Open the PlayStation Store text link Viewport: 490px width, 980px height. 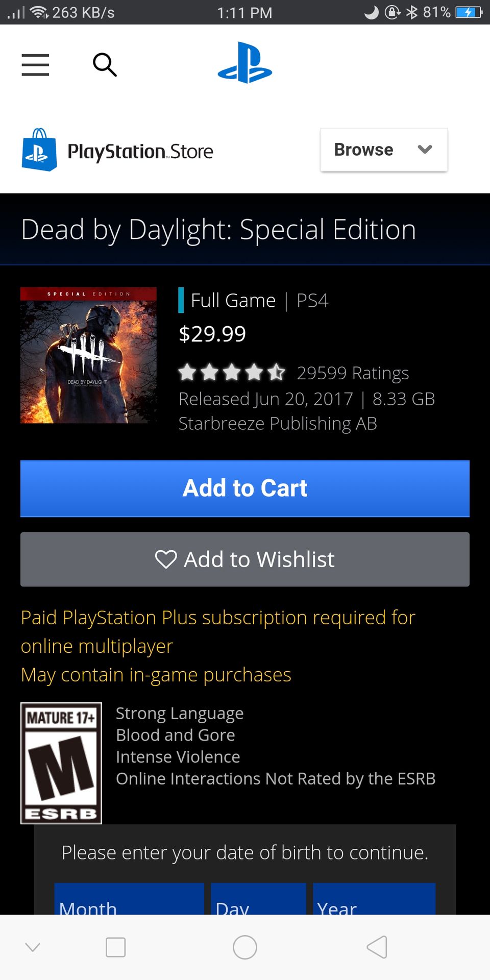(140, 152)
